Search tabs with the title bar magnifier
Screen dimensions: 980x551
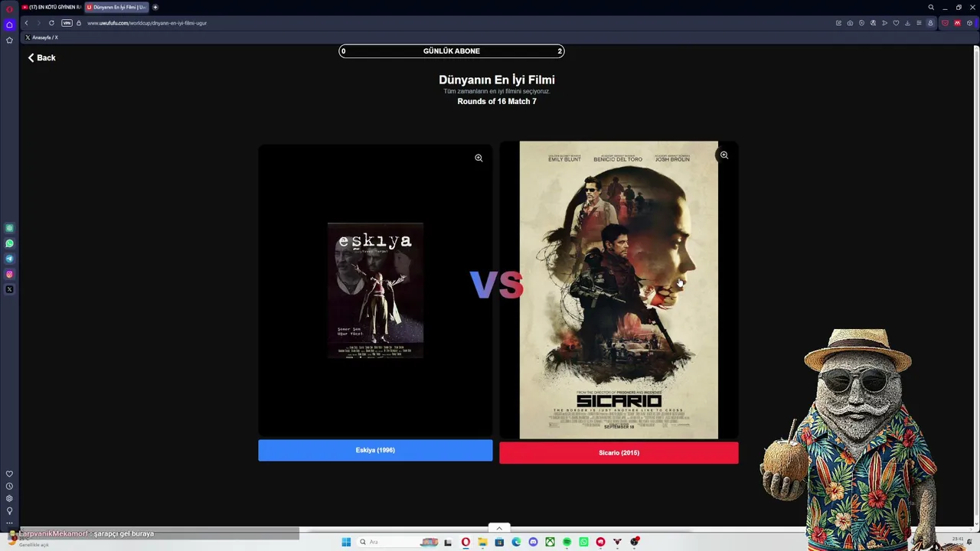(x=931, y=8)
